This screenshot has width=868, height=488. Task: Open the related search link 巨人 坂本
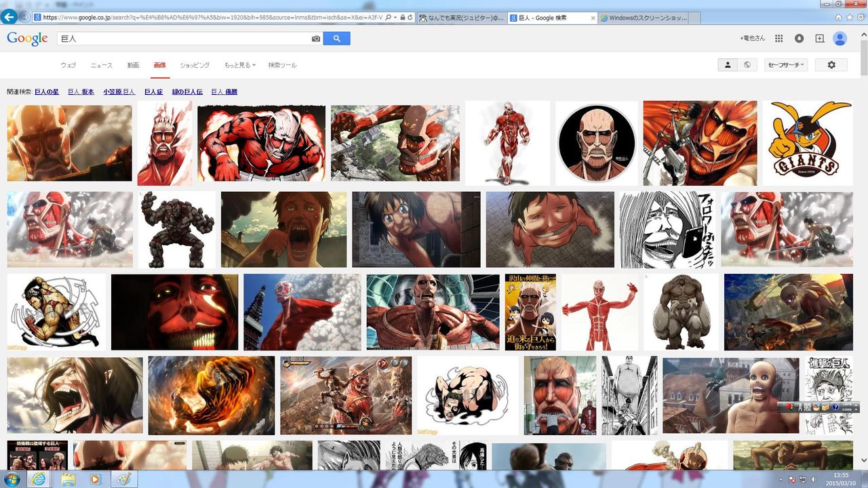[x=81, y=91]
